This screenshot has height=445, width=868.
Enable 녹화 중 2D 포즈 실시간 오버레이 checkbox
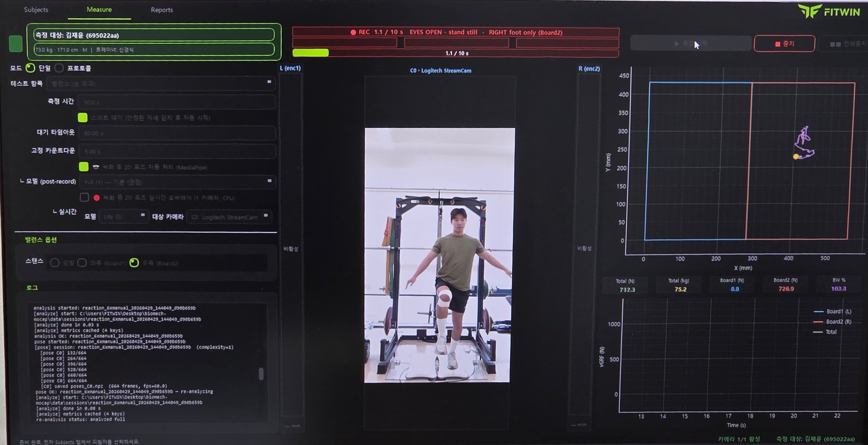[84, 197]
